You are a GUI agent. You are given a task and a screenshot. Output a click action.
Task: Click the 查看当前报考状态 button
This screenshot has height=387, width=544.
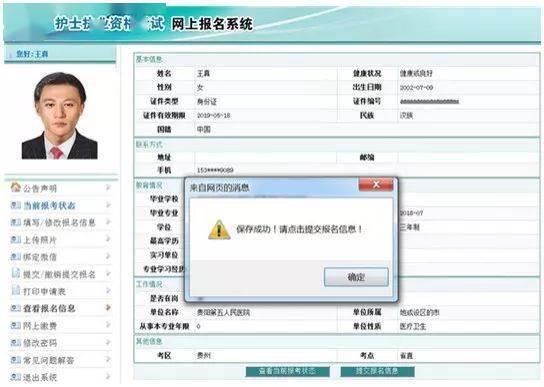point(288,371)
